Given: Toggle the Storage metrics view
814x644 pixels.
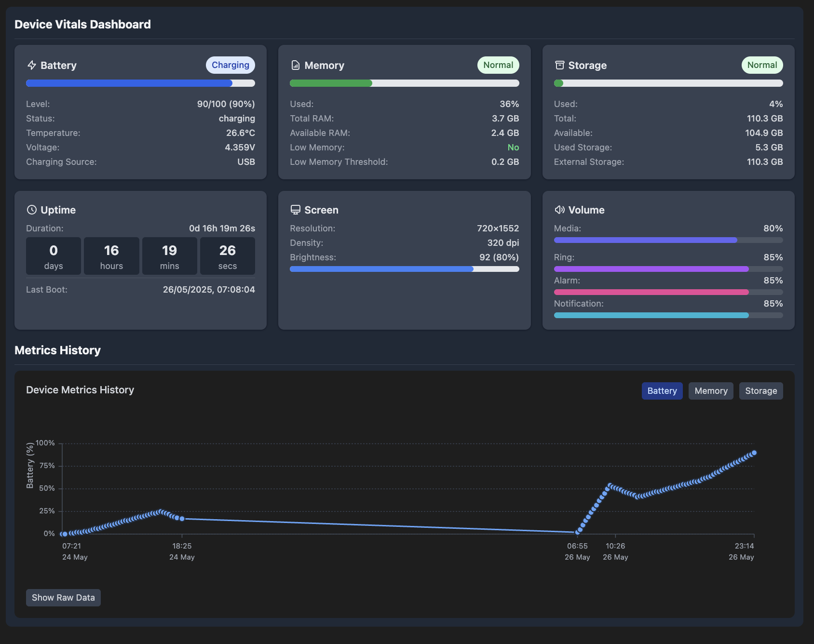Looking at the screenshot, I should (761, 391).
